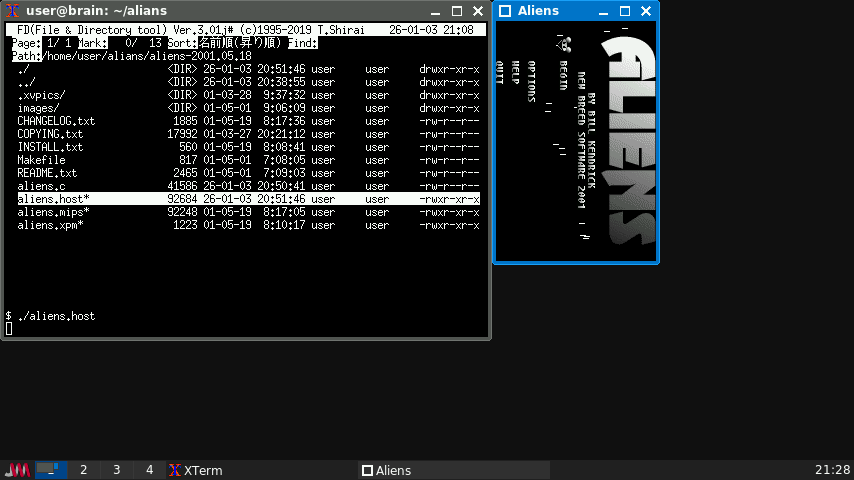Click the XTerm window title bar icon
The width and height of the screenshot is (854, 480).
pyautogui.click(x=13, y=11)
